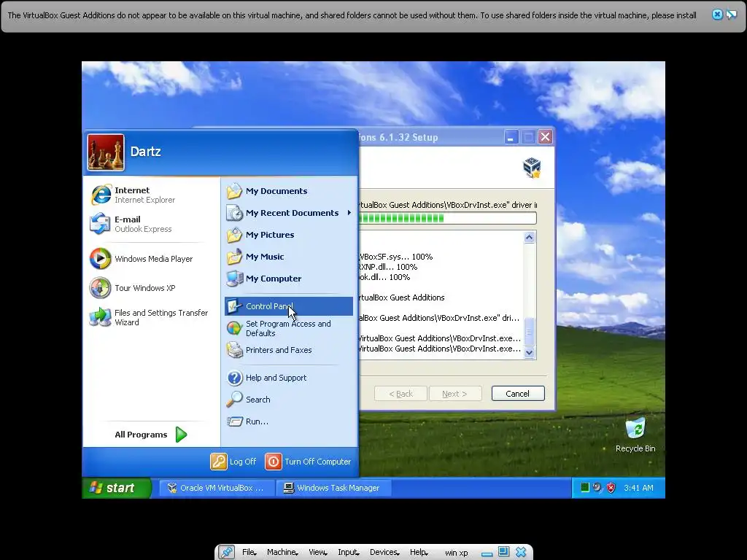Open the Devices dropdown menu
This screenshot has width=747, height=560.
[x=384, y=552]
